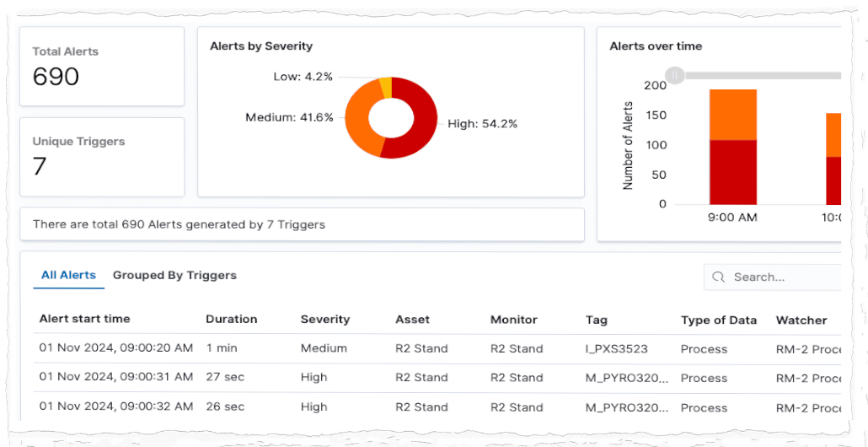This screenshot has width=868, height=447.
Task: Select the alert at 09:00:20 AM
Action: [437, 348]
